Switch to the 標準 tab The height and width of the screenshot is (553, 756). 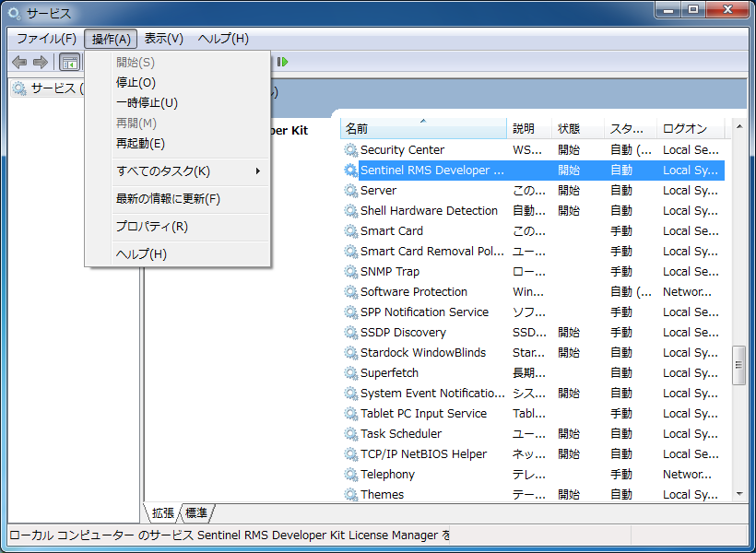coord(196,513)
